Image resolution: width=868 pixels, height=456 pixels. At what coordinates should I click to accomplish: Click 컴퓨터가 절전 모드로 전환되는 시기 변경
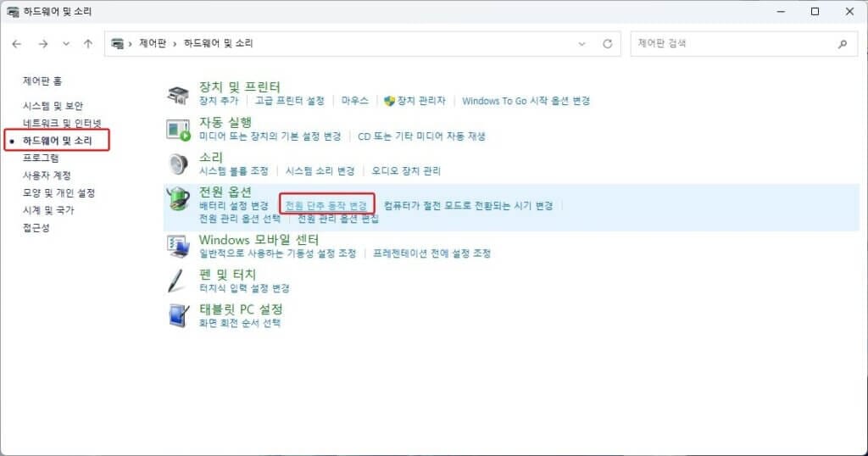(468, 206)
